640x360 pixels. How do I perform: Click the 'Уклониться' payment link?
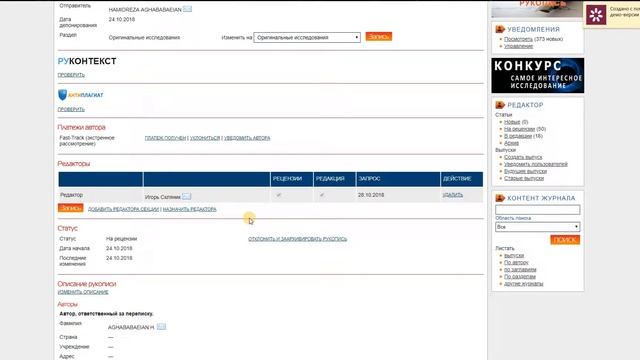click(205, 138)
